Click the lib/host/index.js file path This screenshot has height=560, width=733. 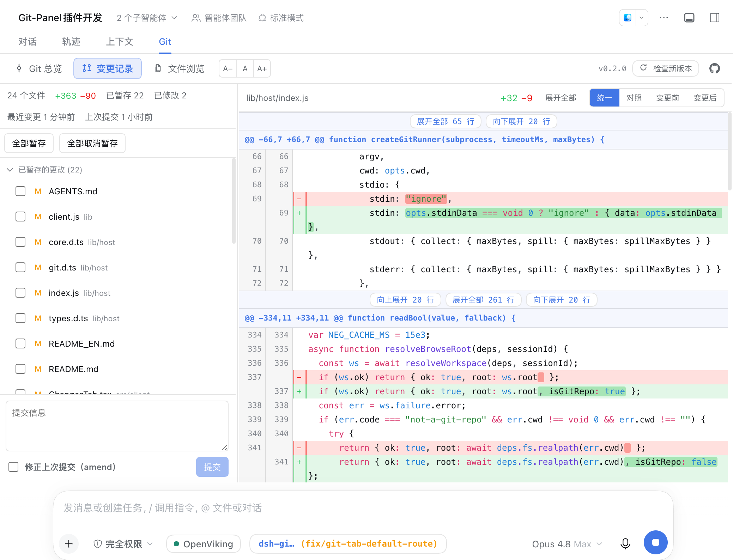pyautogui.click(x=277, y=98)
